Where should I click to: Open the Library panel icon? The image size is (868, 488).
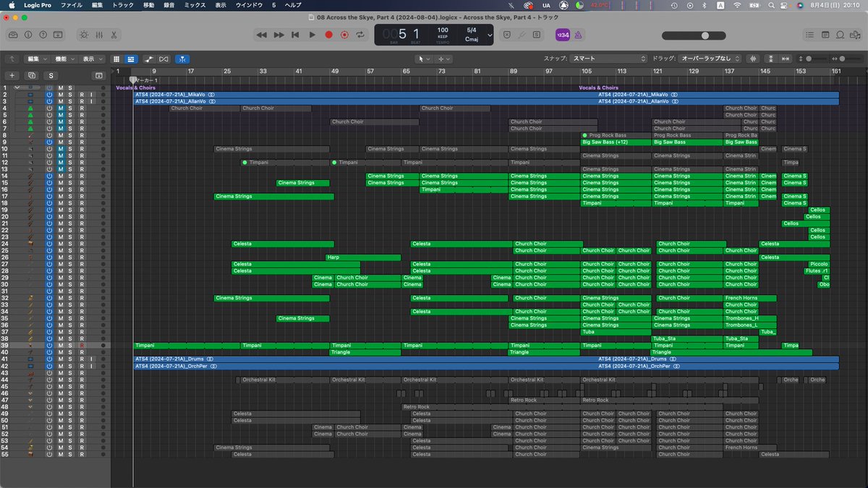coord(14,35)
